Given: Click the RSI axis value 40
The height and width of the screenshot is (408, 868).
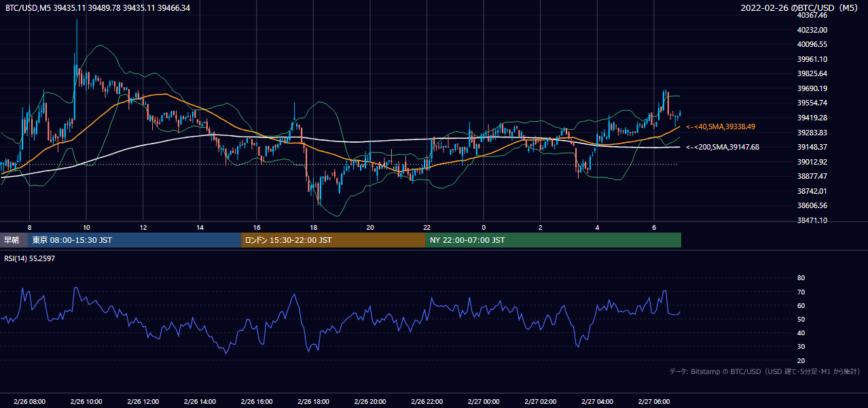Looking at the screenshot, I should [x=801, y=333].
